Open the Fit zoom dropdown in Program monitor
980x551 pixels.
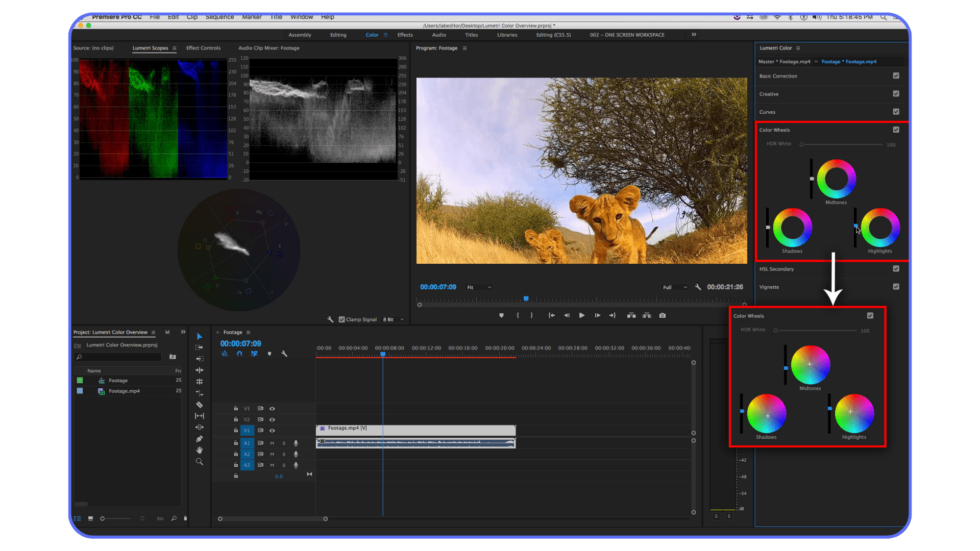click(478, 287)
